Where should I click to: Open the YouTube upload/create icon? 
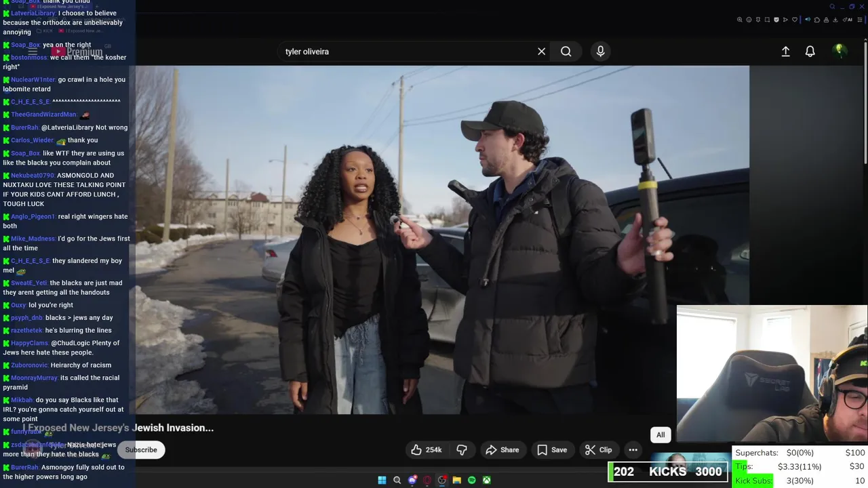785,52
